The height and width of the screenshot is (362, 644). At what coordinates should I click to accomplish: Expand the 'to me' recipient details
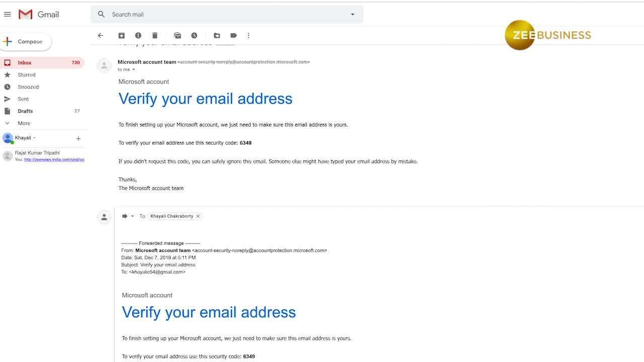click(x=126, y=69)
